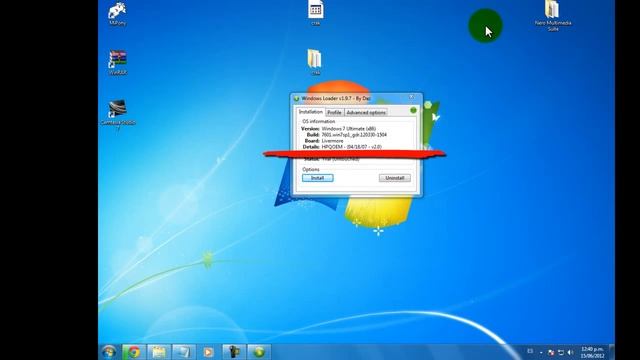Click the Windows Loader title bar icon
Screen dimensions: 640x360
pos(297,98)
